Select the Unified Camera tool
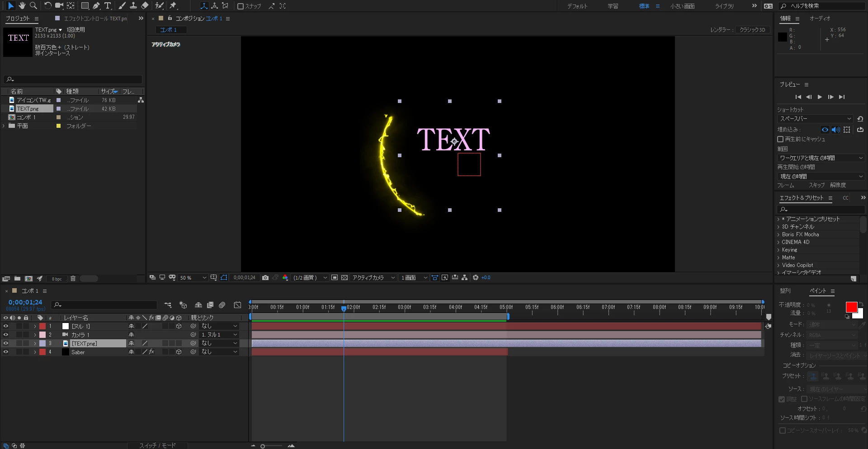The height and width of the screenshot is (449, 868). [59, 6]
